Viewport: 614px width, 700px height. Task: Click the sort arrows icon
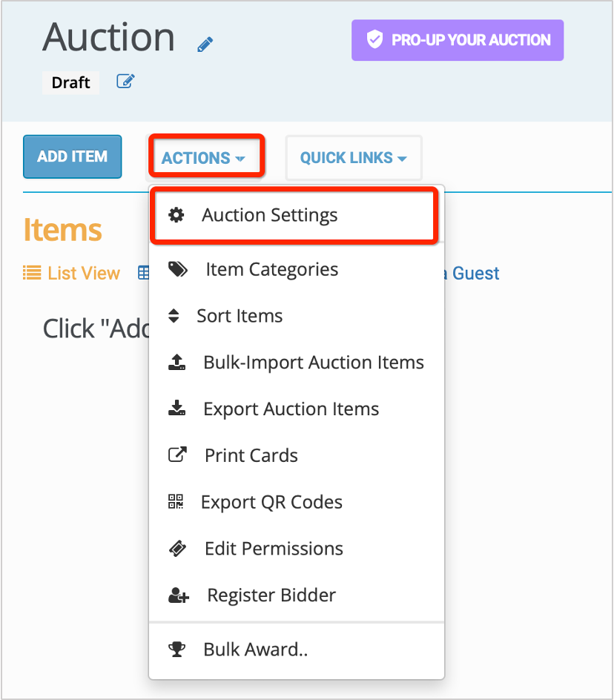pyautogui.click(x=174, y=316)
